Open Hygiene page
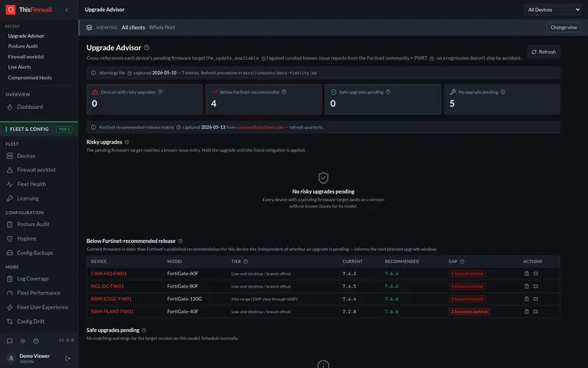The image size is (588, 368). tap(26, 238)
